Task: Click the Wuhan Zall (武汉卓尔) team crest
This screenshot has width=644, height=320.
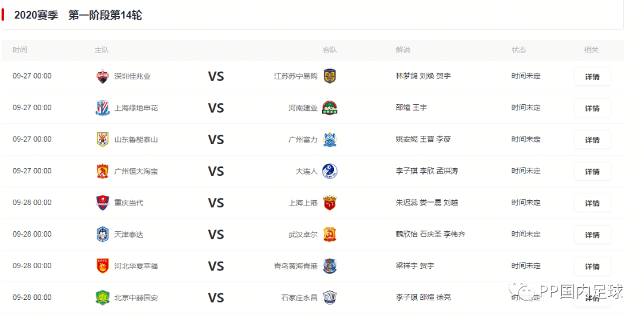Action: click(330, 234)
